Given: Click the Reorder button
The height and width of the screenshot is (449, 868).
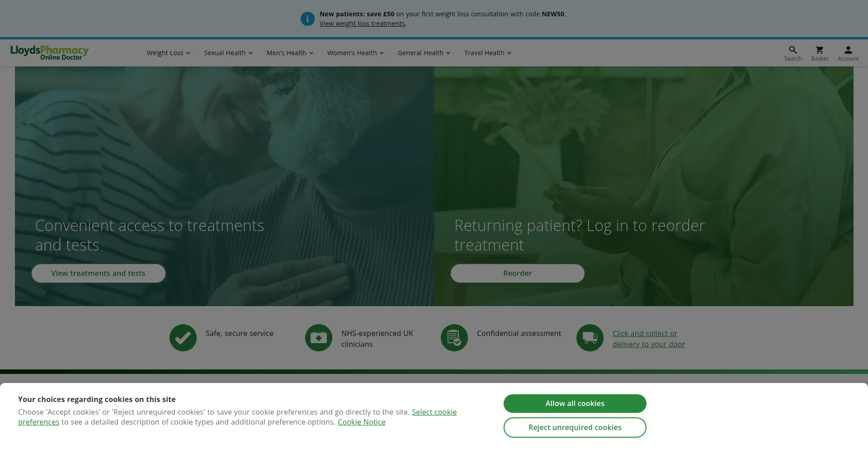Looking at the screenshot, I should coord(518,274).
